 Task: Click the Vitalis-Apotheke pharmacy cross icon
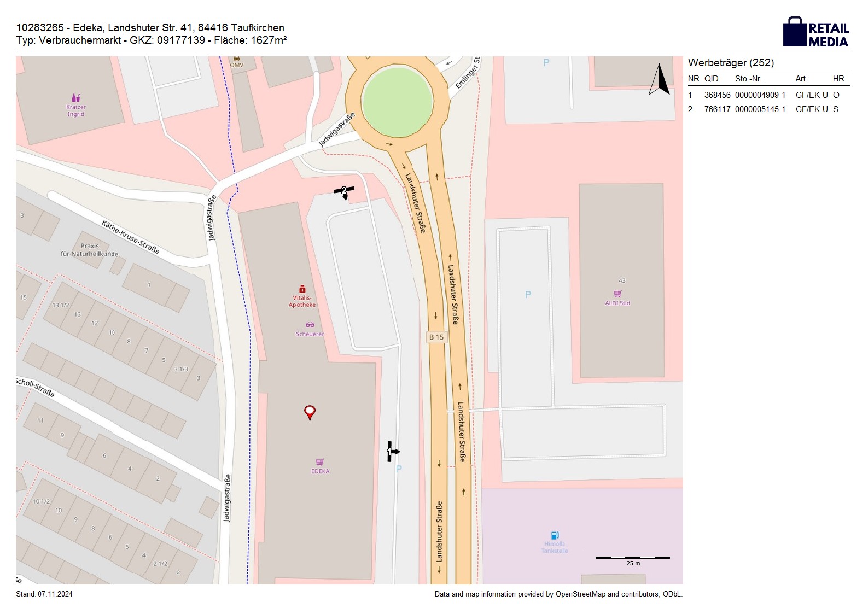coord(302,289)
